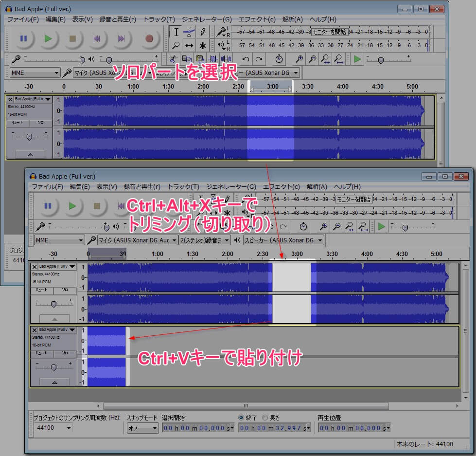Open MME host dropdown in front window

[x=59, y=240]
